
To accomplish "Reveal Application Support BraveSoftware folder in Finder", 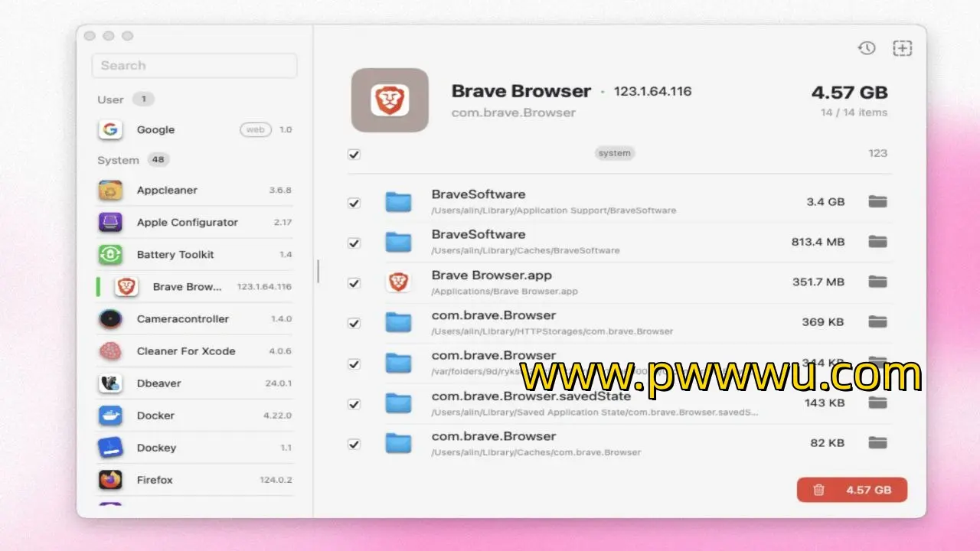I will (x=877, y=202).
